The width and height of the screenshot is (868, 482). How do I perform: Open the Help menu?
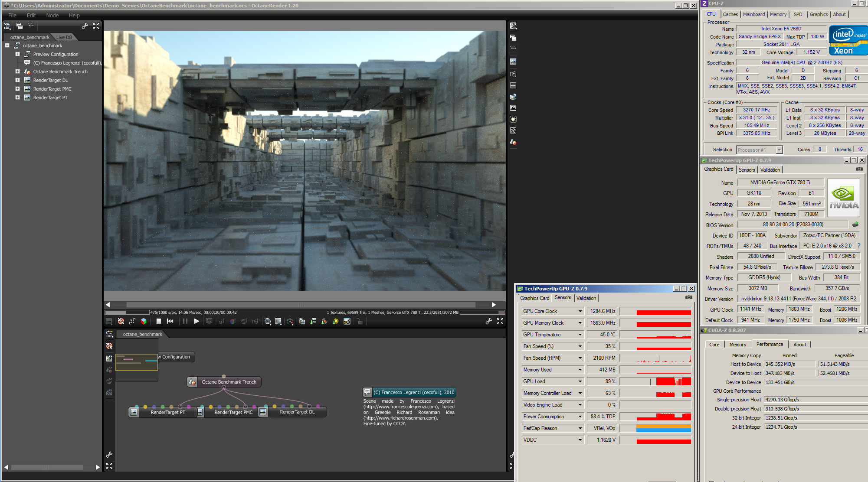[x=74, y=15]
